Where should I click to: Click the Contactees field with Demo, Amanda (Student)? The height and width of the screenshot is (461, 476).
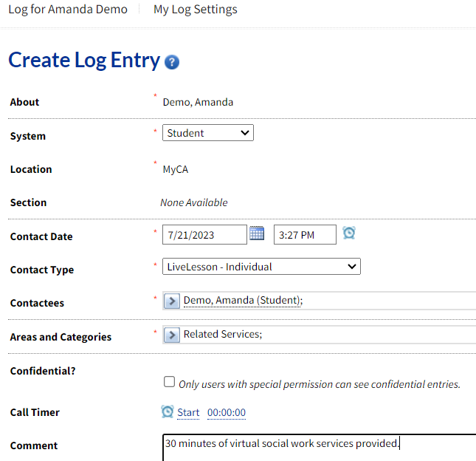(325, 301)
